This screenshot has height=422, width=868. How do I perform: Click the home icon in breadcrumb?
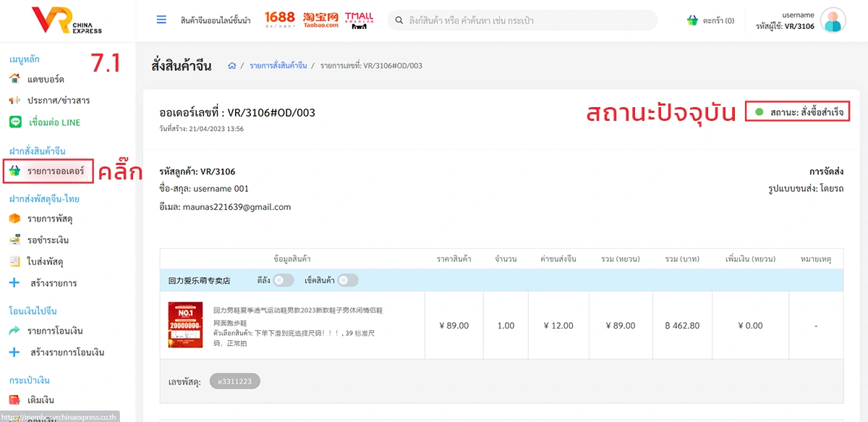click(232, 66)
